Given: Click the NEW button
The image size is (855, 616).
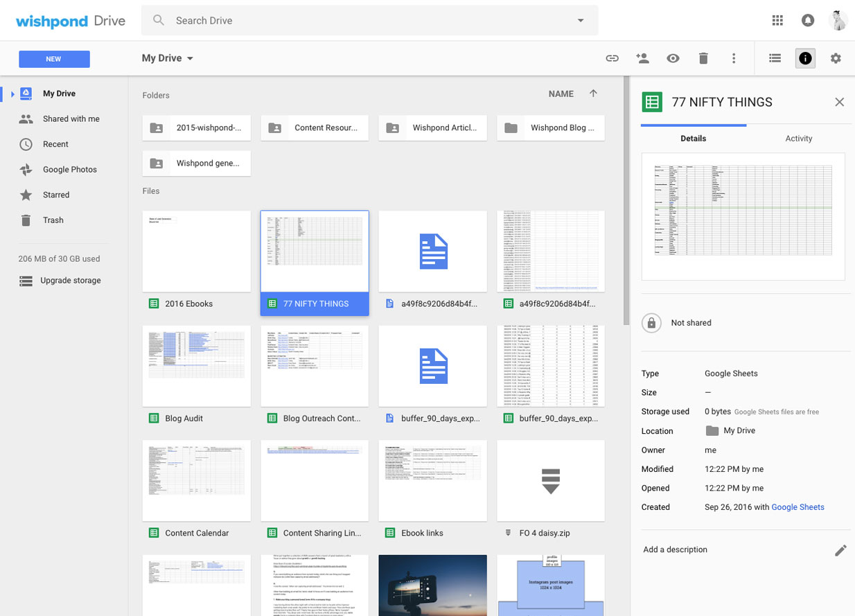Looking at the screenshot, I should click(54, 59).
